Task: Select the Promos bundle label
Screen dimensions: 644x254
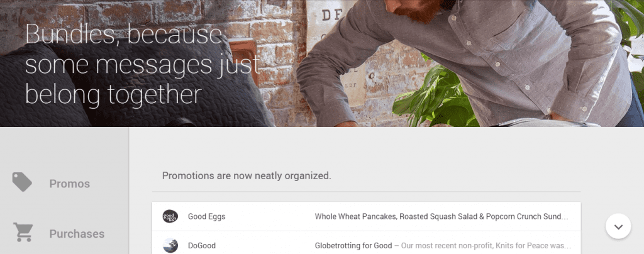Action: point(69,184)
